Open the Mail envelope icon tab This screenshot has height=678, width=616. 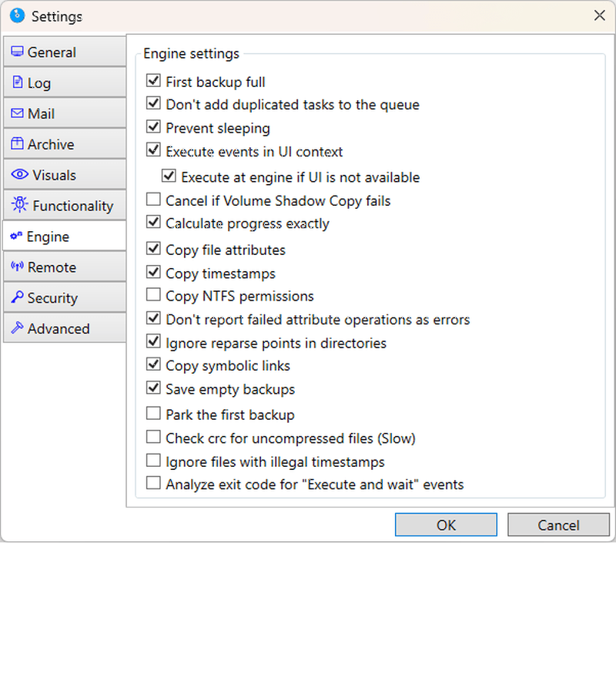[17, 113]
